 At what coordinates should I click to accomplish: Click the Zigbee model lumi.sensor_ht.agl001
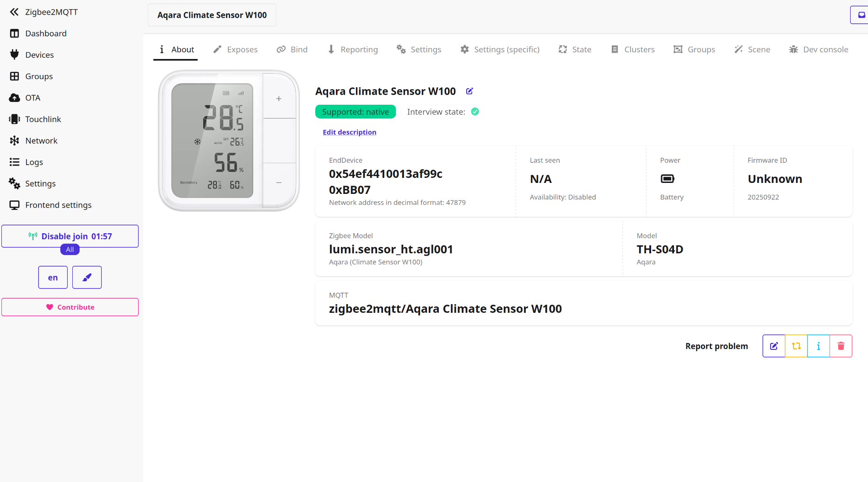click(391, 249)
